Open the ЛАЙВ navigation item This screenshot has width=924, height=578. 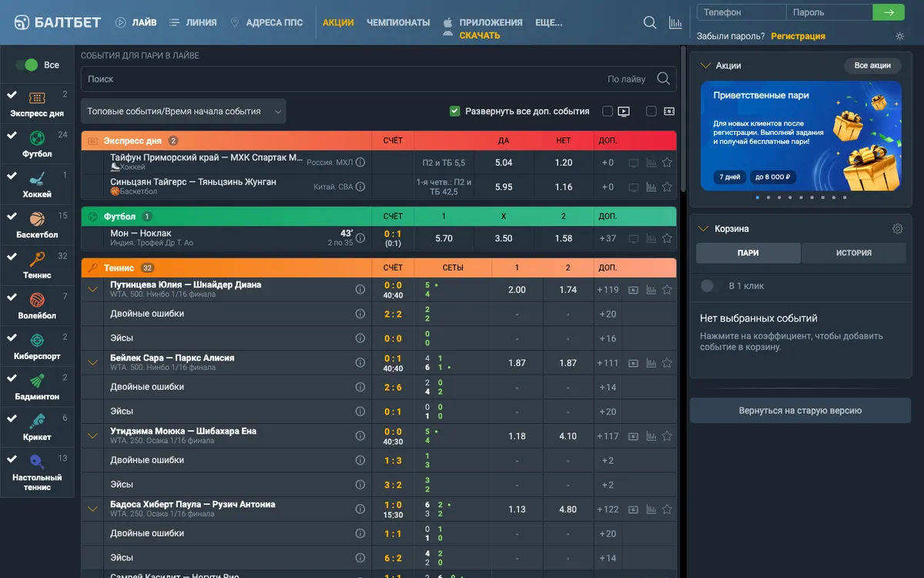pyautogui.click(x=136, y=22)
